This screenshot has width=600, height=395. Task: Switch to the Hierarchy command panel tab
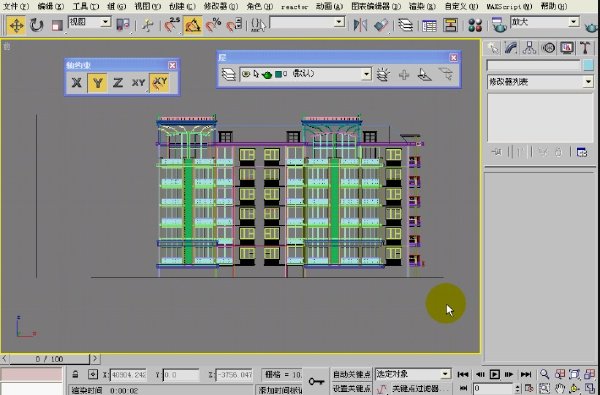[x=530, y=48]
